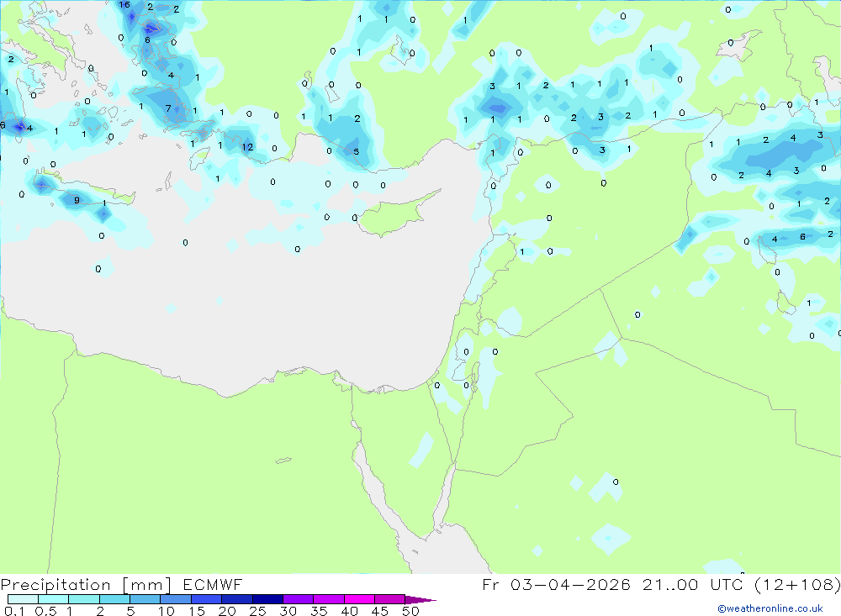Select the 30–35 mm purple legend segment
This screenshot has height=616, width=841.
299,599
